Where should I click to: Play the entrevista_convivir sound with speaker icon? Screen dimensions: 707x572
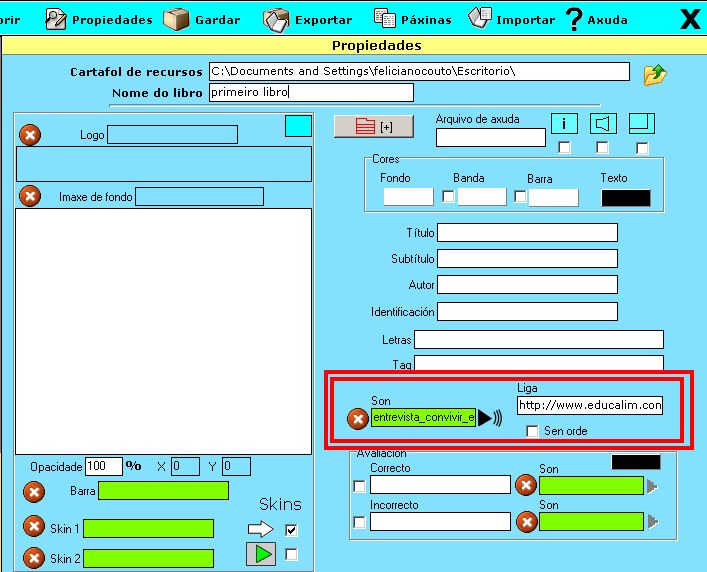[x=489, y=419]
